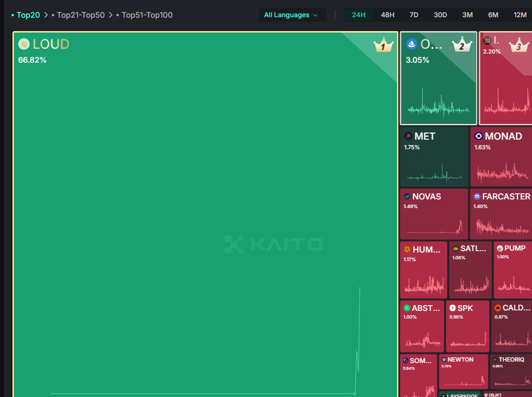Choose the 3M timeframe
Screen dimensions: 532x397
[467, 15]
